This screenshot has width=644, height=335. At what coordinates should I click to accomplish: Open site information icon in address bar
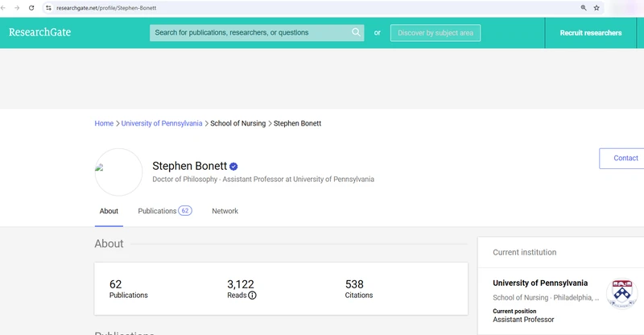coord(48,8)
